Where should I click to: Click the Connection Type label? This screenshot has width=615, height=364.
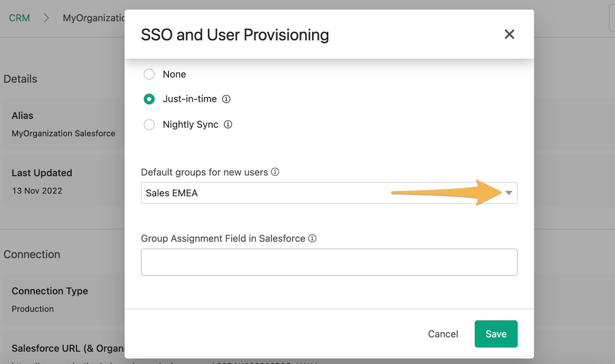50,291
